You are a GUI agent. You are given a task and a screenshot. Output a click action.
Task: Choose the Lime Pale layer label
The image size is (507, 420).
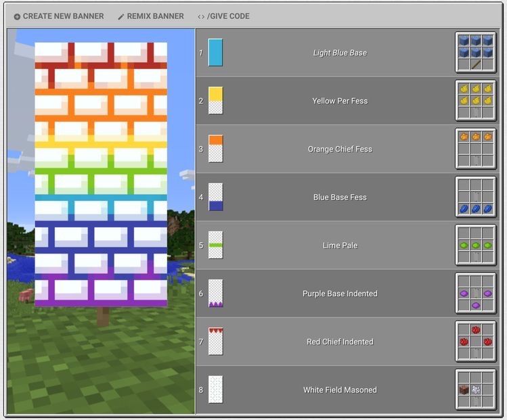[340, 246]
